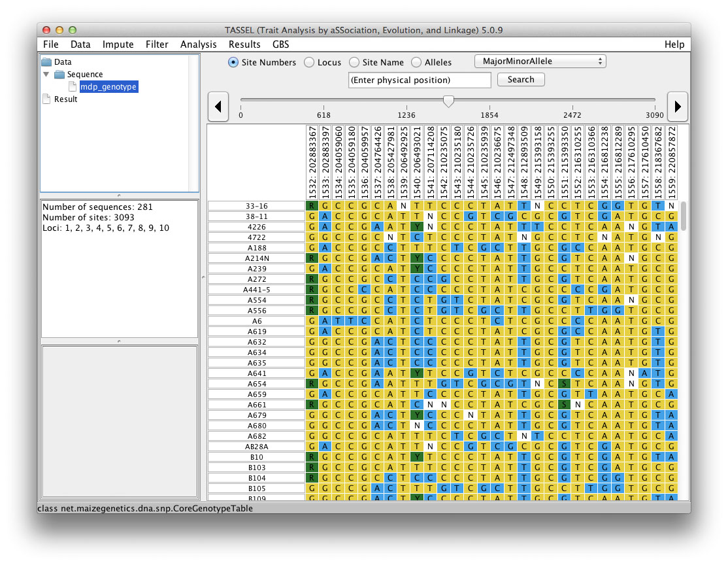Click status bar CoreGenotypeTable class text
728x565 pixels.
point(145,508)
